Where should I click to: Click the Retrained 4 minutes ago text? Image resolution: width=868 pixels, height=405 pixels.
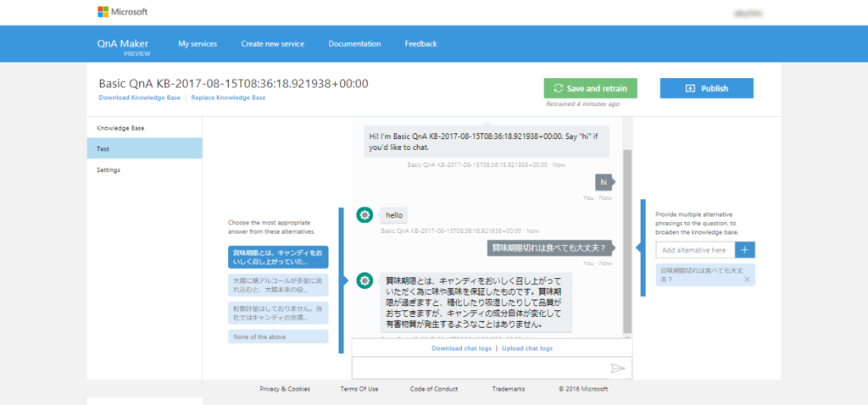click(582, 104)
